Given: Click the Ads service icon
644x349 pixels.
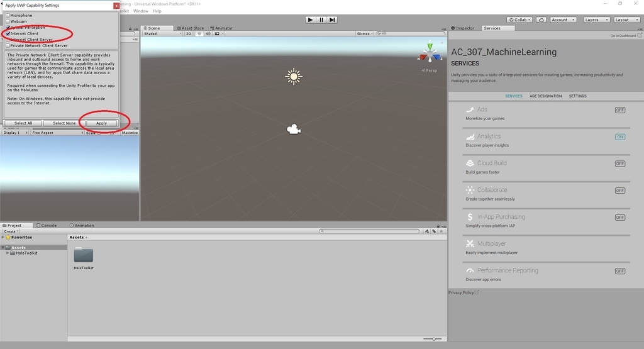Looking at the screenshot, I should point(470,109).
